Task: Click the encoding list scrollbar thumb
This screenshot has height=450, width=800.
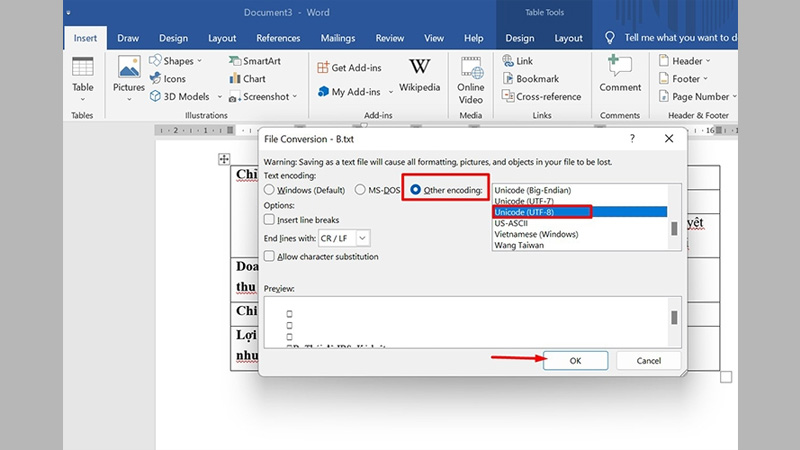Action: coord(674,229)
